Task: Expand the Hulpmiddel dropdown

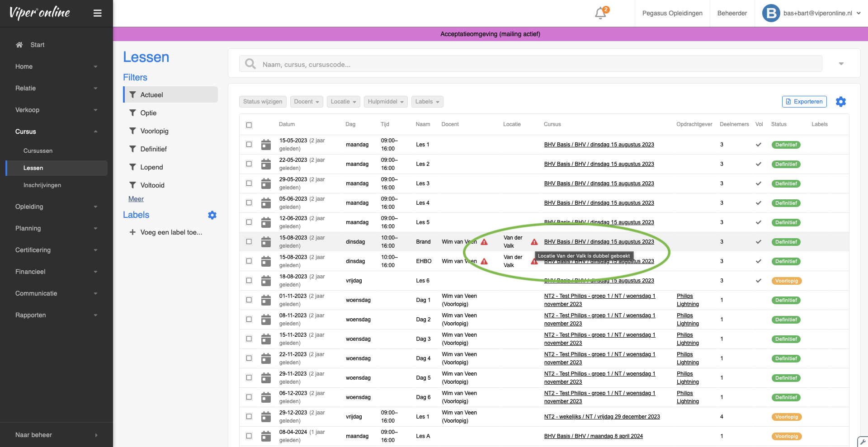Action: click(385, 102)
